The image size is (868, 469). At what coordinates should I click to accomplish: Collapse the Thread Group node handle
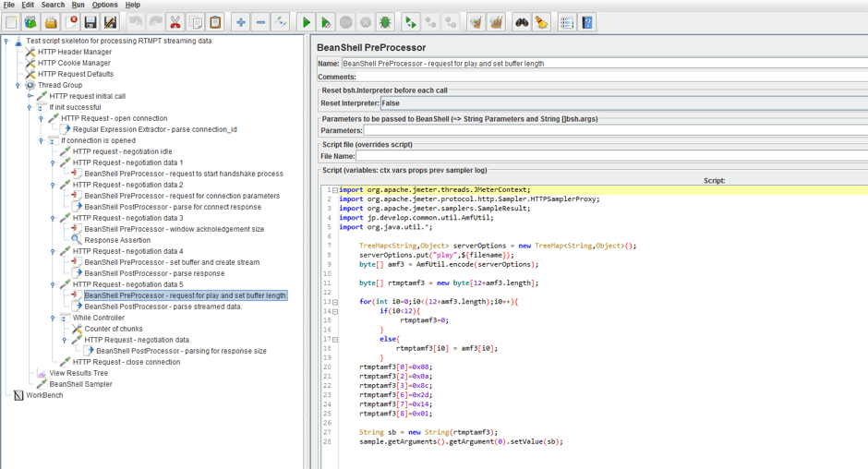[x=18, y=85]
